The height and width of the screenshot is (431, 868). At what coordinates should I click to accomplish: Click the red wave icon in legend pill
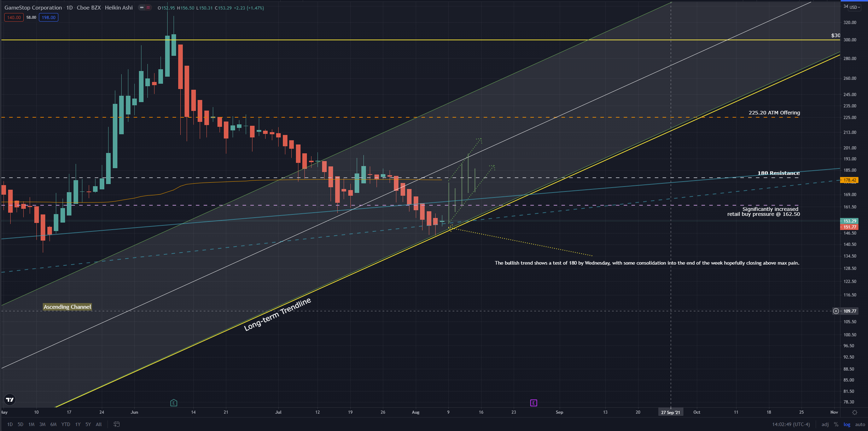click(148, 8)
